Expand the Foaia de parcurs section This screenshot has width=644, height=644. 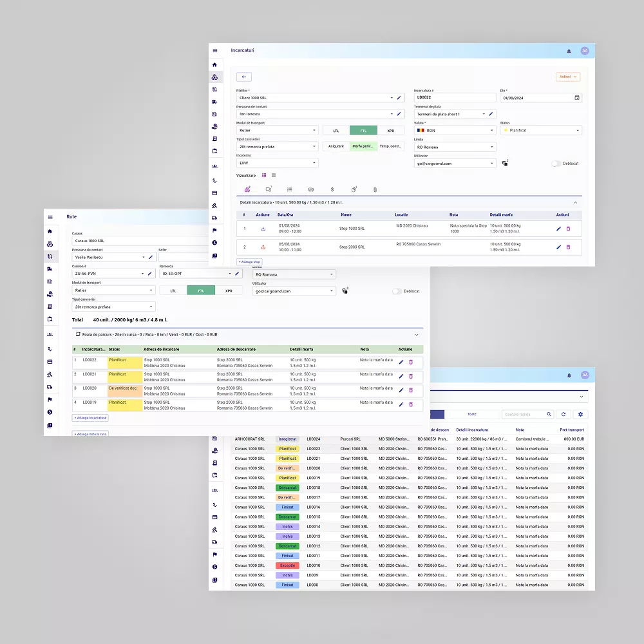click(x=416, y=334)
